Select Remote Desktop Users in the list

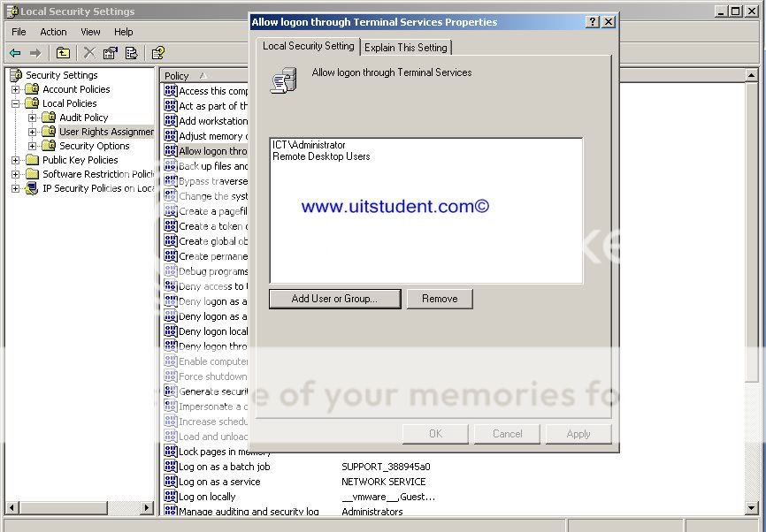(x=321, y=156)
